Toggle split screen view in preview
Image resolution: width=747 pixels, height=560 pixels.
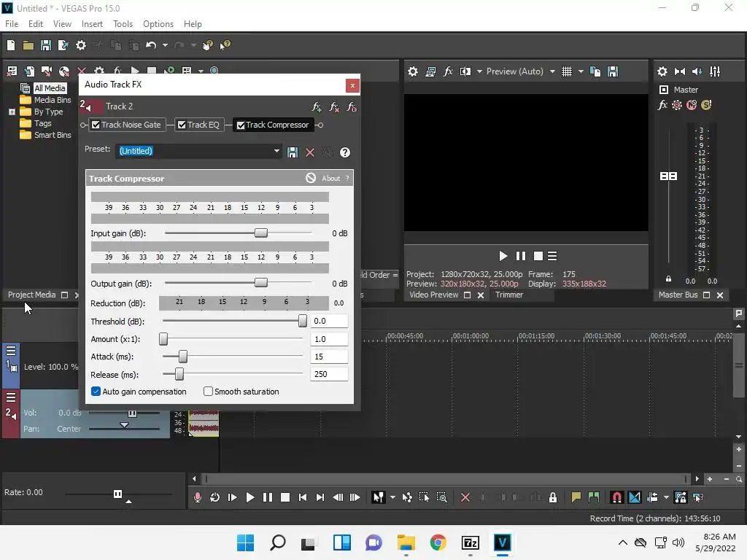[465, 71]
